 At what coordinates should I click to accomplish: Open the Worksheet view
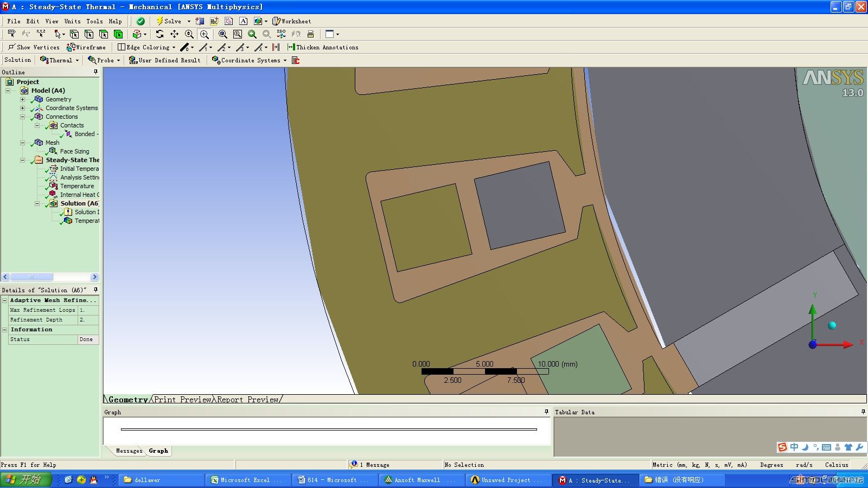tap(292, 21)
